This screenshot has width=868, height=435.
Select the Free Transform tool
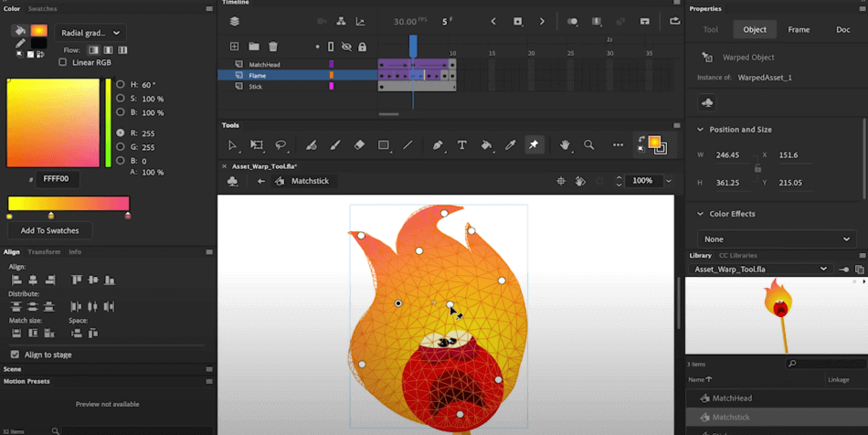pos(257,145)
